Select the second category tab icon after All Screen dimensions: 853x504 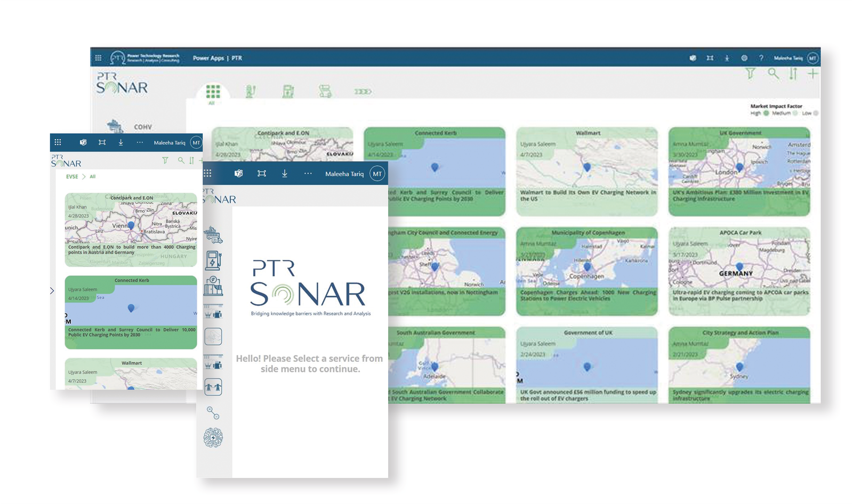click(251, 92)
